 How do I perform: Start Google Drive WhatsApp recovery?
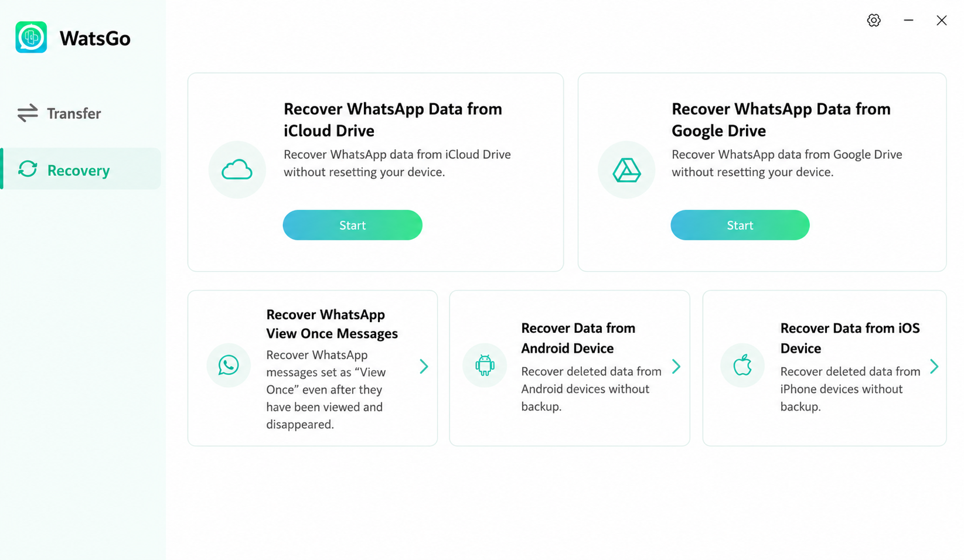point(740,225)
